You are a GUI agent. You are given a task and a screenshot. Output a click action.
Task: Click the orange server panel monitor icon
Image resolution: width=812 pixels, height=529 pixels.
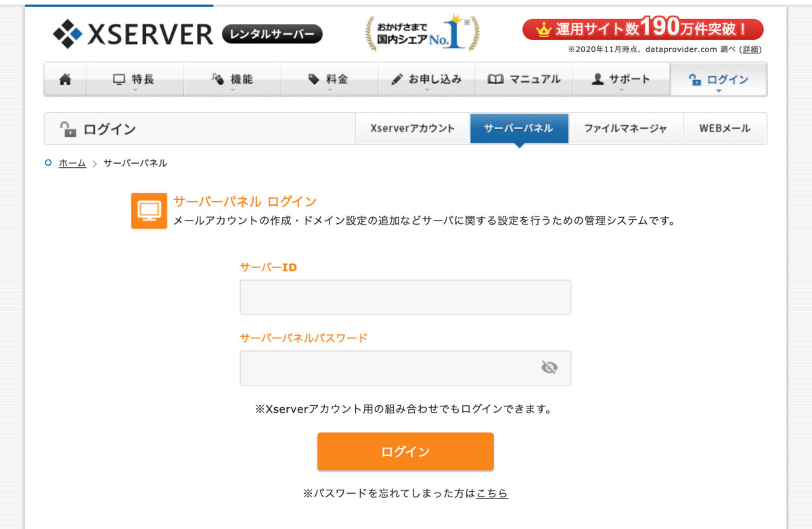coord(149,211)
